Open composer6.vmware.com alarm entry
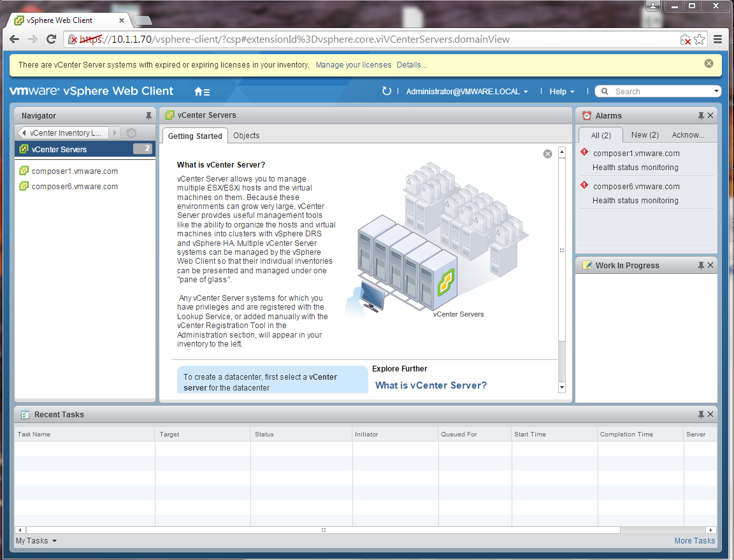This screenshot has height=560, width=734. [636, 187]
